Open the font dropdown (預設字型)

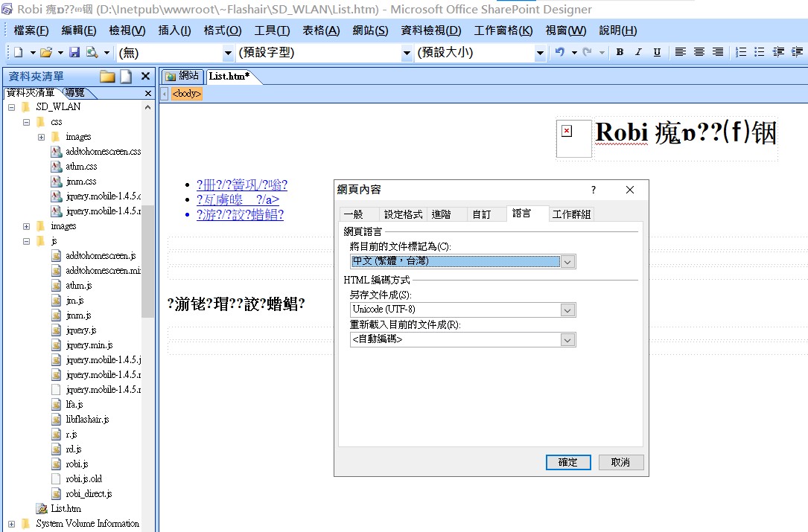407,53
